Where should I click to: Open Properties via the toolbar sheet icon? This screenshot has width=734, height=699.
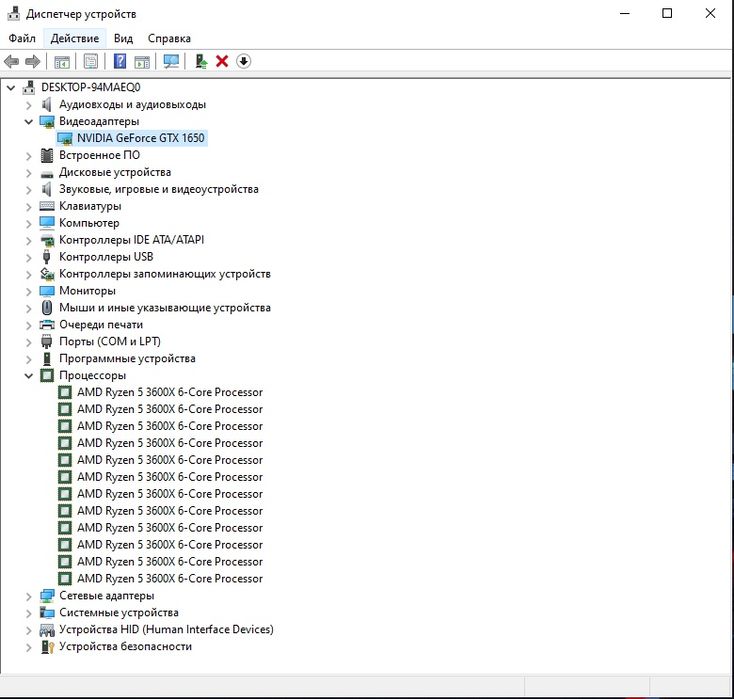pyautogui.click(x=90, y=61)
